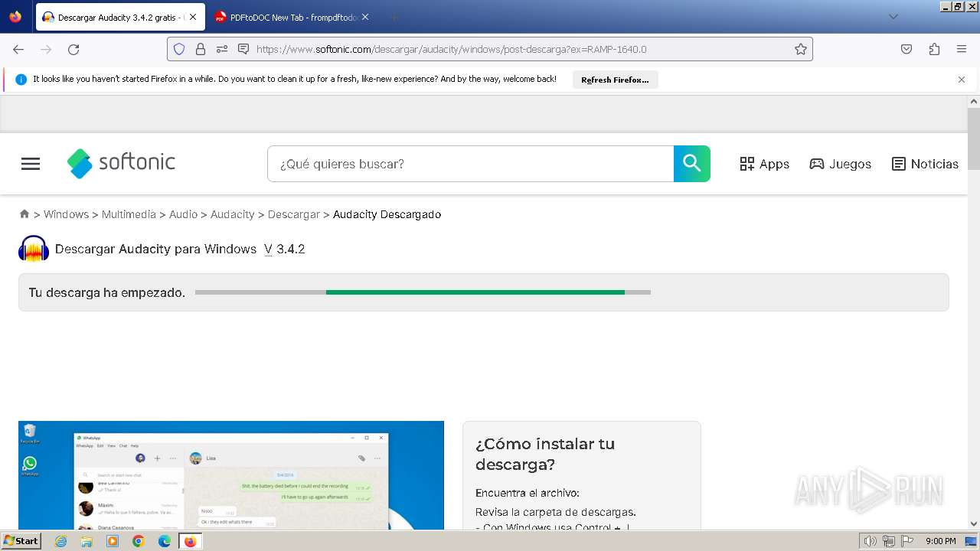Open the Extensions puzzle icon
The width and height of the screenshot is (980, 551).
[934, 49]
